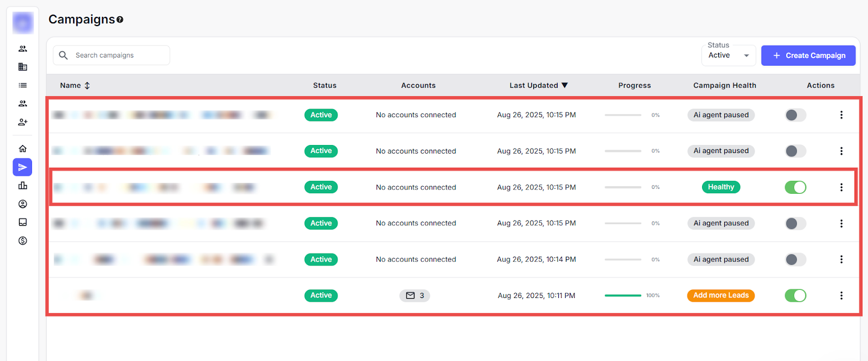Open three-dot actions menu for first campaign
This screenshot has width=868, height=361.
[841, 115]
